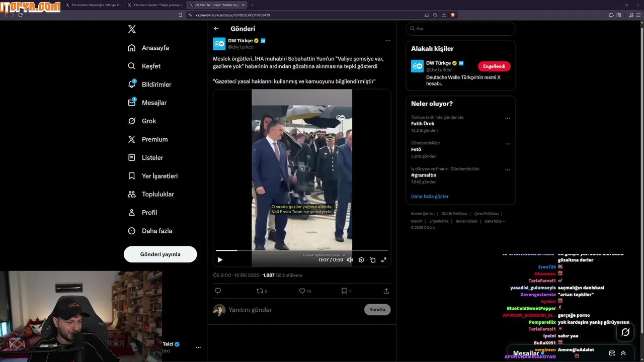Open the Fatih Ürek trend
Viewport: 644px width, 362px height.
coord(423,124)
